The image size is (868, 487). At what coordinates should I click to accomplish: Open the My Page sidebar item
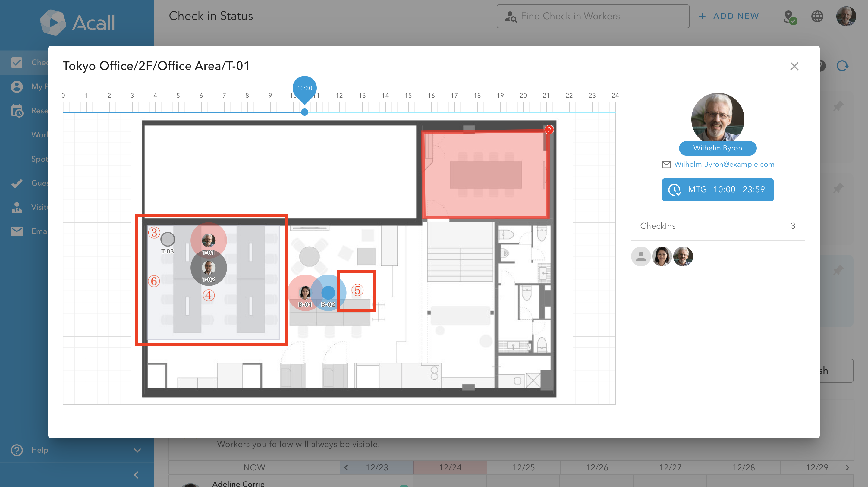click(24, 86)
